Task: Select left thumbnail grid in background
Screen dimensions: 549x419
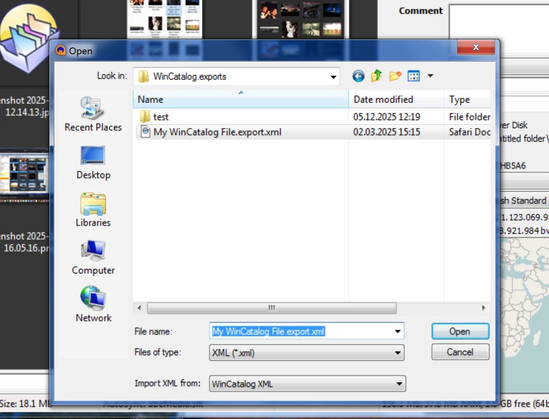Action: pos(165,18)
